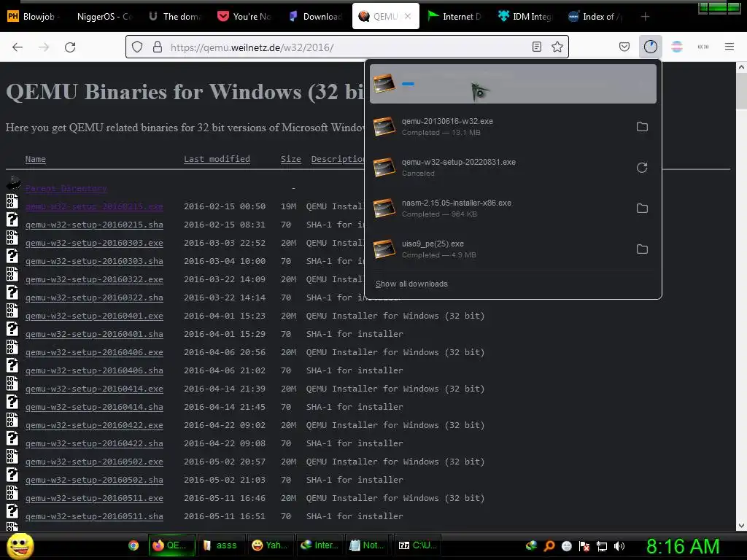
Task: Switch to the 'Index of /' tab
Action: (595, 17)
